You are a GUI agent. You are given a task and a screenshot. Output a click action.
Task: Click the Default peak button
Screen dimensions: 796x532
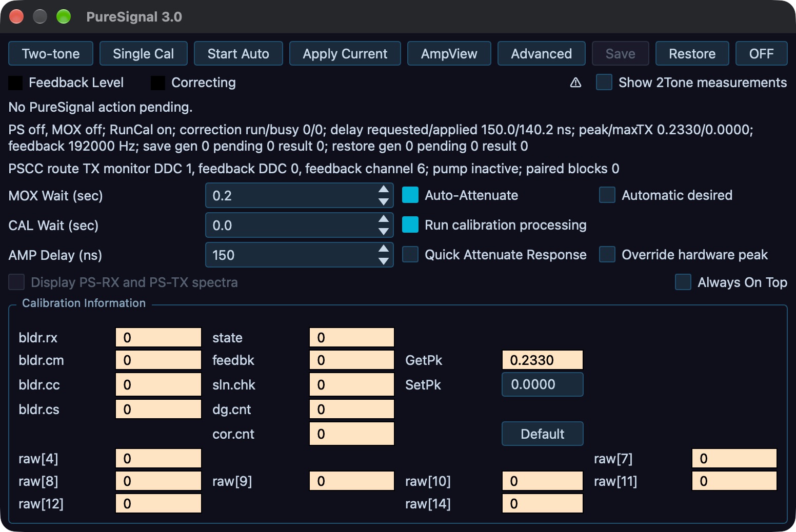coord(543,434)
